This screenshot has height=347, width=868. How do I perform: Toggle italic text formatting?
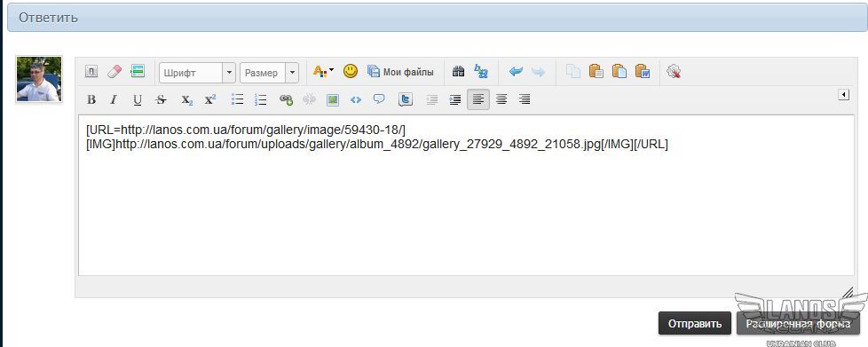114,100
